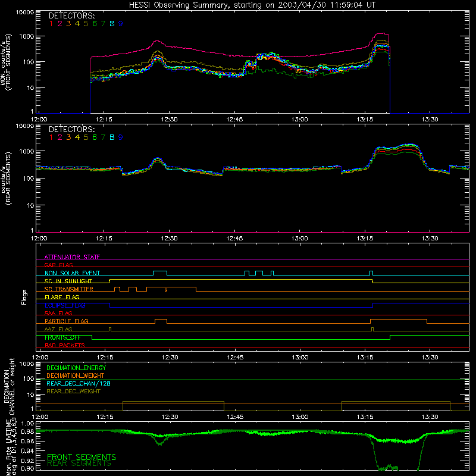Click the FRONT SEGMENTS livetime legend label
This screenshot has width=476, height=476.
pyautogui.click(x=82, y=457)
